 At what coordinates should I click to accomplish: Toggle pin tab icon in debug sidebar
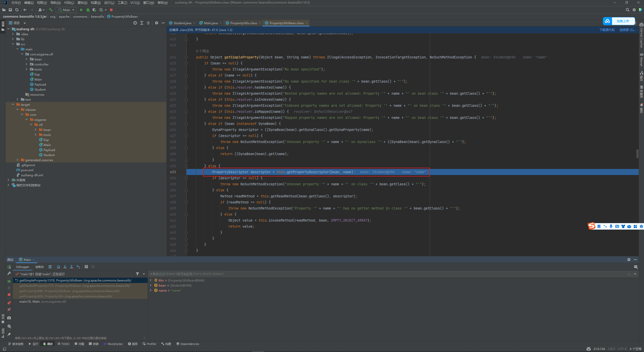pos(9,334)
